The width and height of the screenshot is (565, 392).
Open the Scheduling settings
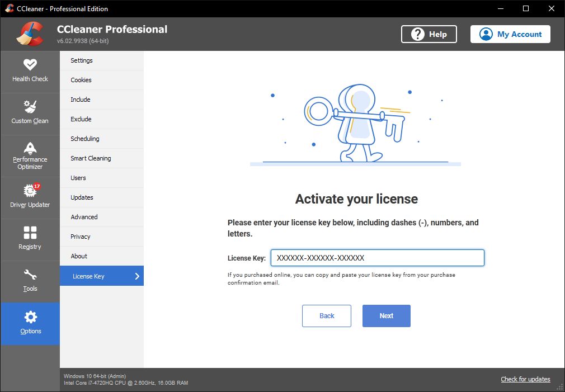pos(84,138)
